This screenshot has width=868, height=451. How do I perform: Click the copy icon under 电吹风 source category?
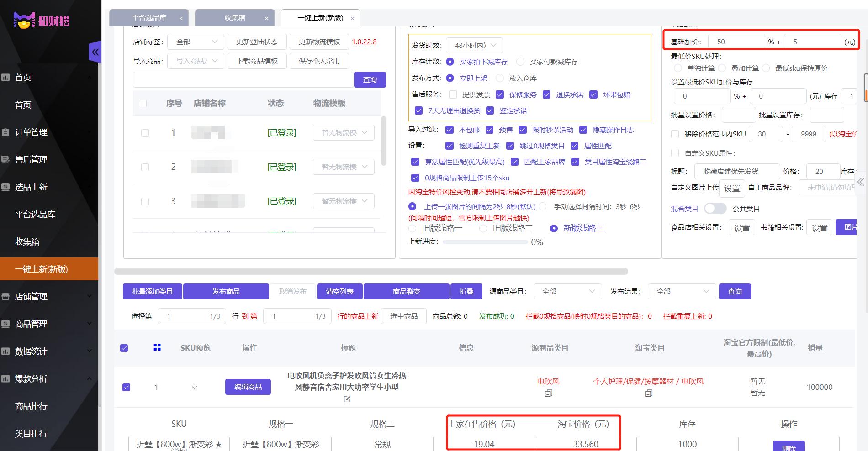click(x=548, y=393)
